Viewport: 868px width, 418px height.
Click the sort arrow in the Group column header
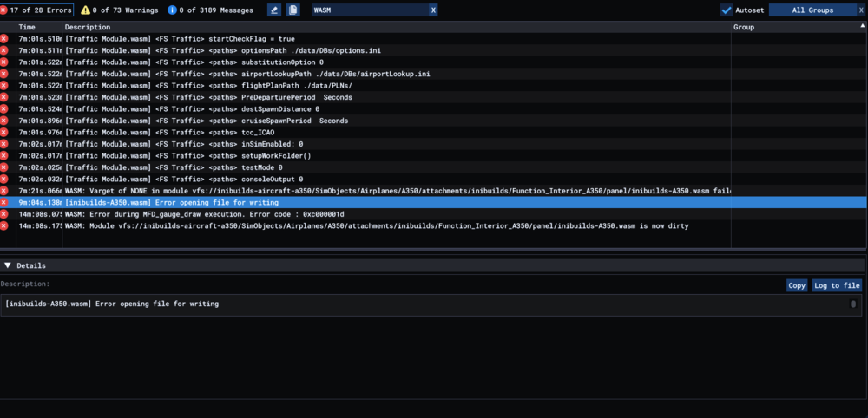pos(861,27)
